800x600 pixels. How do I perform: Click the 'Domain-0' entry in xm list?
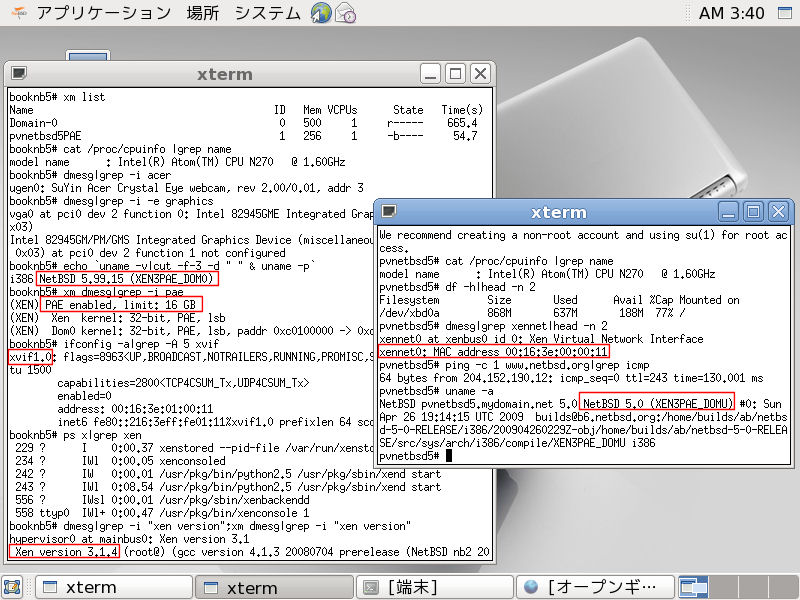click(x=33, y=123)
